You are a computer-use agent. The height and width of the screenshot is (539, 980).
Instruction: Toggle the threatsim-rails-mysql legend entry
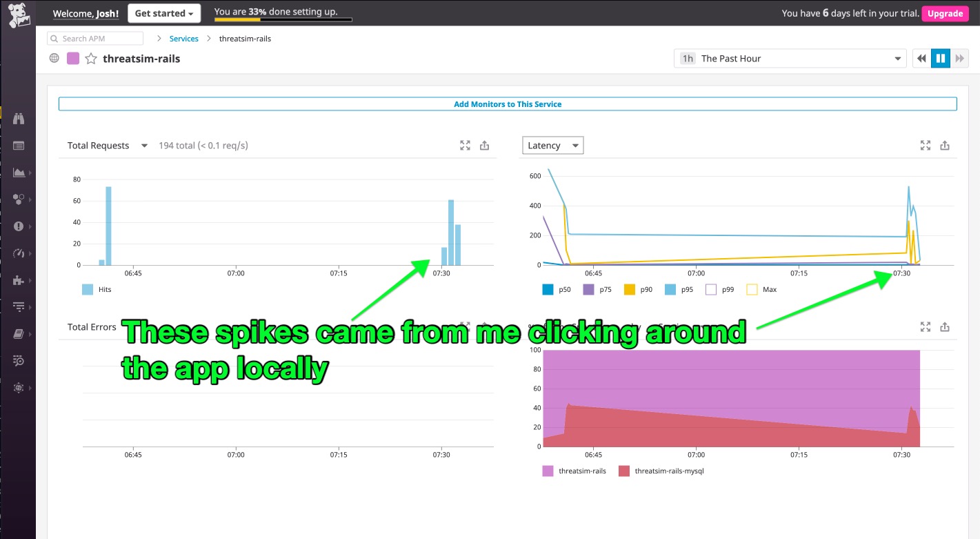tap(661, 471)
